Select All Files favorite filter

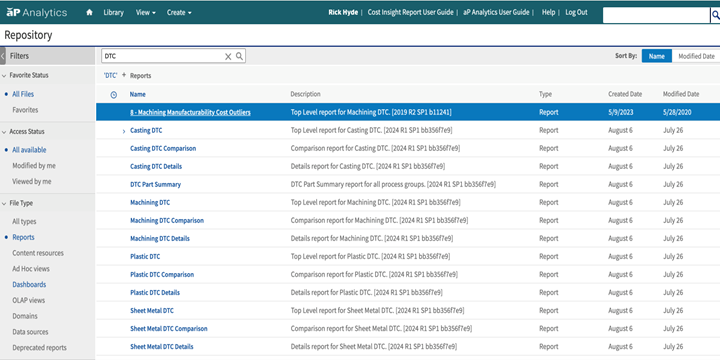(x=23, y=94)
